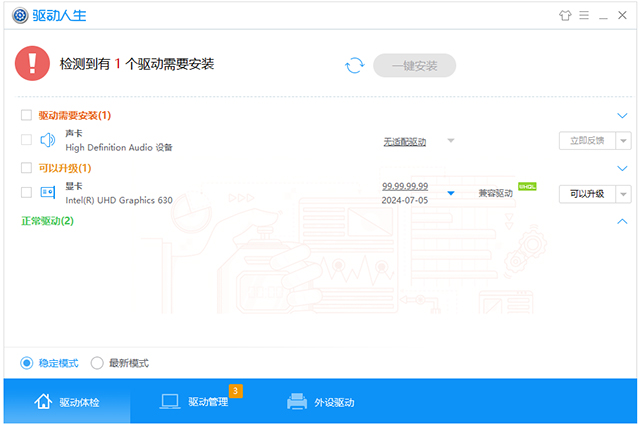
Task: Collapse the 可以升级 section chevron
Action: click(x=622, y=168)
